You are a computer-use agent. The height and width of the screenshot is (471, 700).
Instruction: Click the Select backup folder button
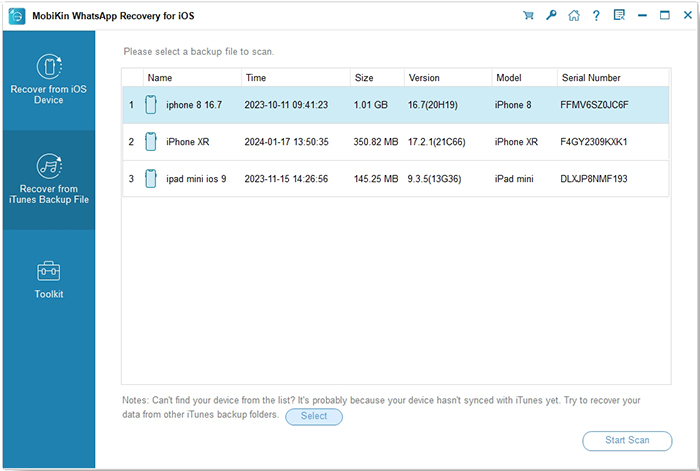pyautogui.click(x=314, y=416)
